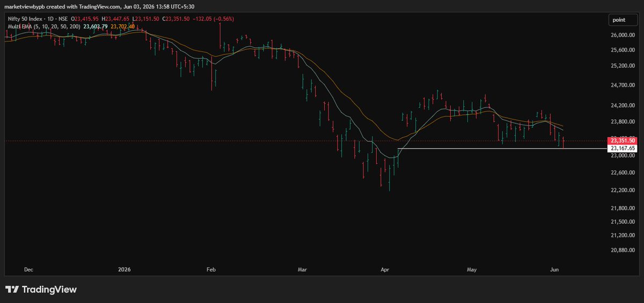644x303 pixels.
Task: Click the 24,200.00 price axis label
Action: 623,105
